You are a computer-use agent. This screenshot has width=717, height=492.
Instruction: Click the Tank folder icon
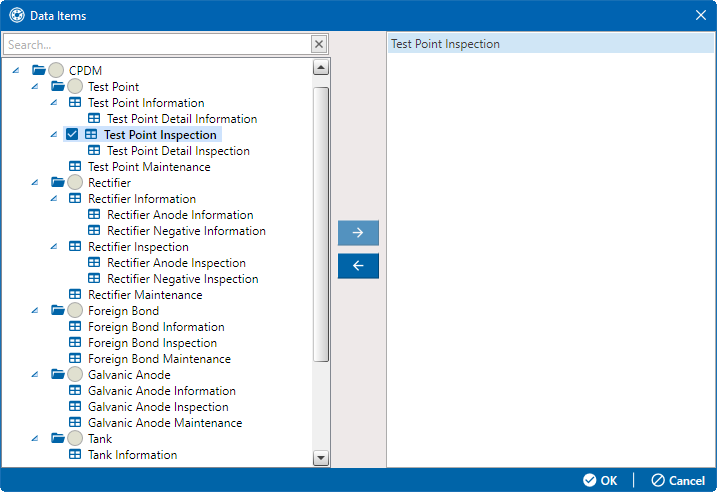point(58,438)
